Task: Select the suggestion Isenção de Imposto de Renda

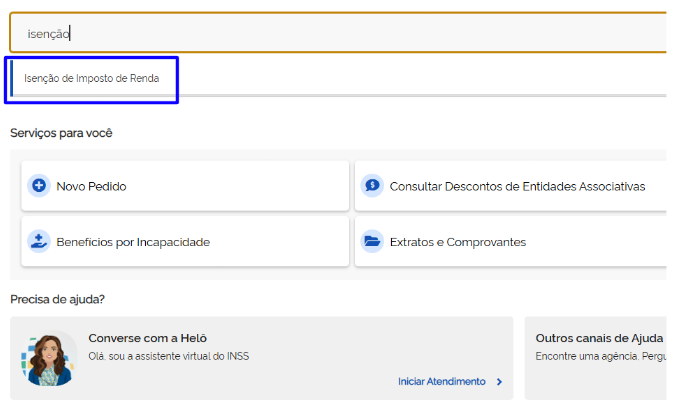Action: point(92,78)
